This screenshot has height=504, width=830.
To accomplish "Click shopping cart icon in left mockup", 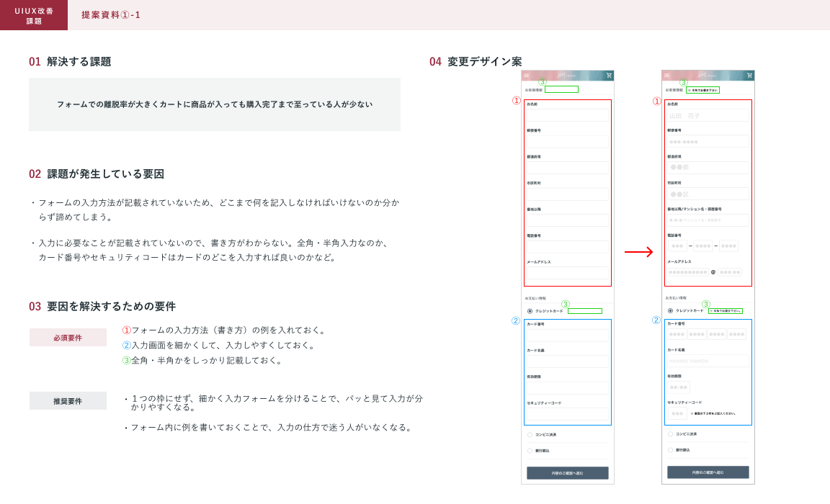I will coord(609,76).
